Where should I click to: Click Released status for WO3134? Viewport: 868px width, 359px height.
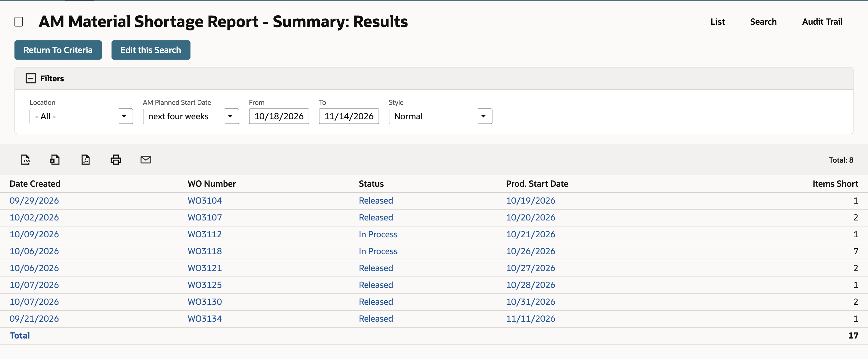click(376, 319)
